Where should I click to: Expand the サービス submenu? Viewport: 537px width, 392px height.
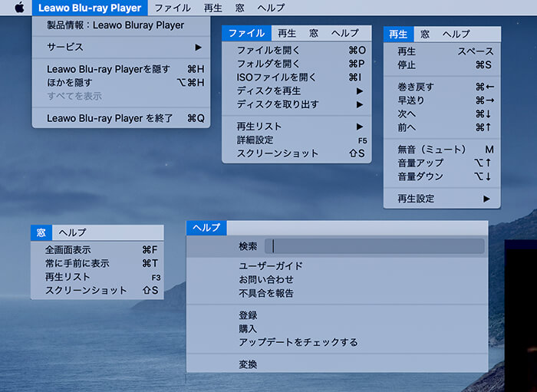(121, 48)
